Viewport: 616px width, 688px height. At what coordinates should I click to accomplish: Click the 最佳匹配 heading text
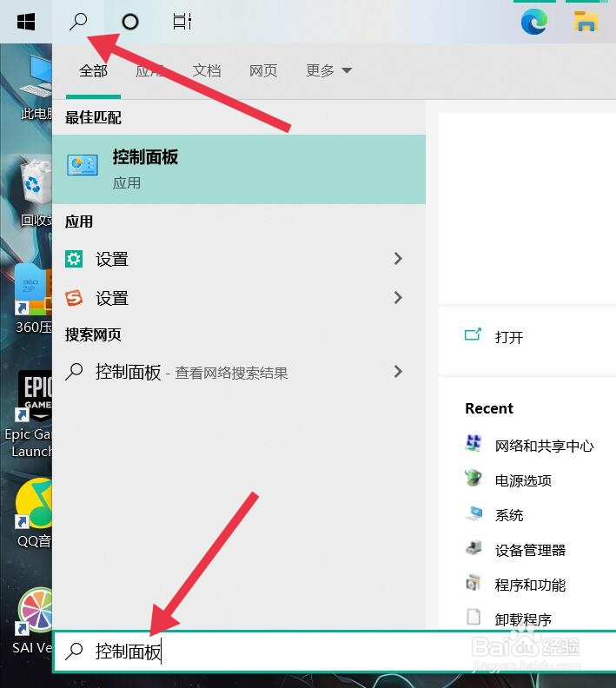click(x=93, y=117)
